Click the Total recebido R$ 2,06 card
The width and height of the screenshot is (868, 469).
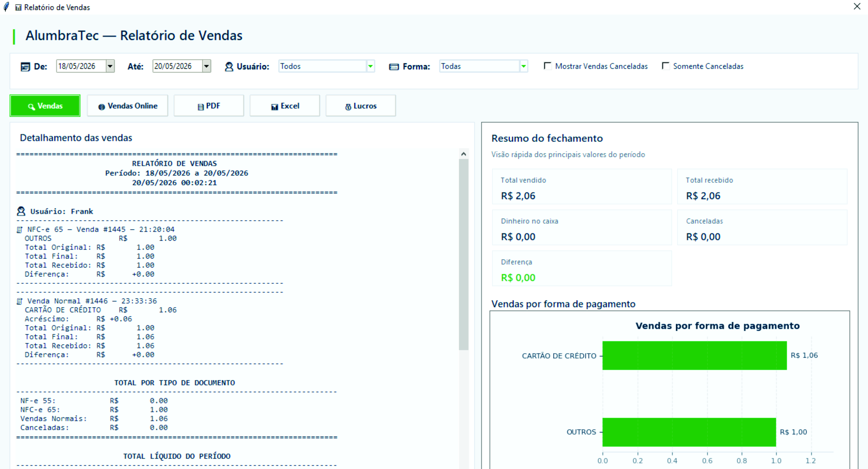tap(762, 187)
